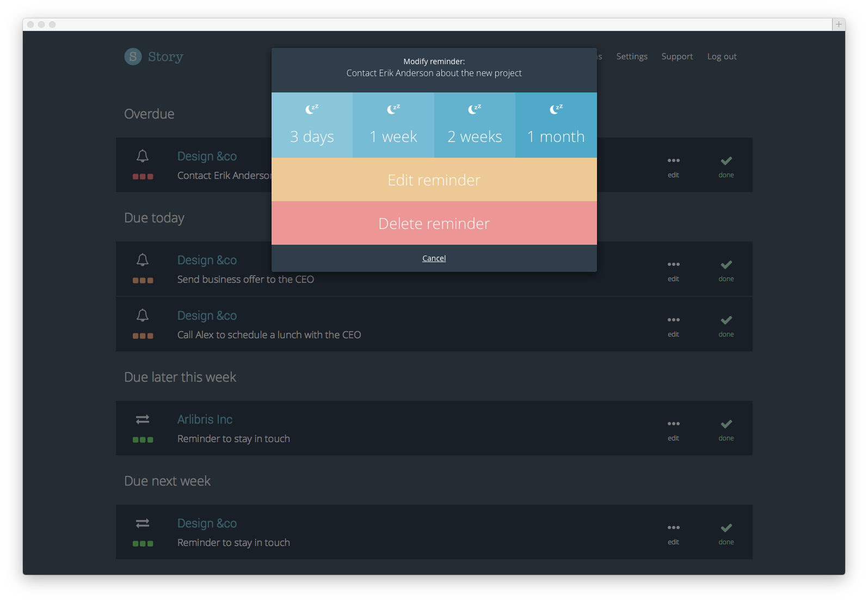Open the Arlibris Inc company link
This screenshot has height=602, width=868.
pyautogui.click(x=205, y=419)
